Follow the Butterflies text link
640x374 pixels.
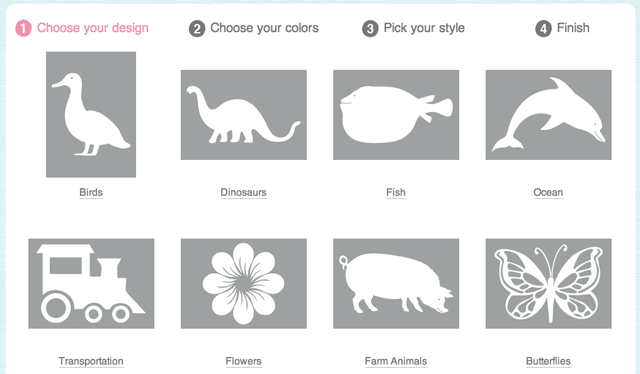(x=548, y=361)
